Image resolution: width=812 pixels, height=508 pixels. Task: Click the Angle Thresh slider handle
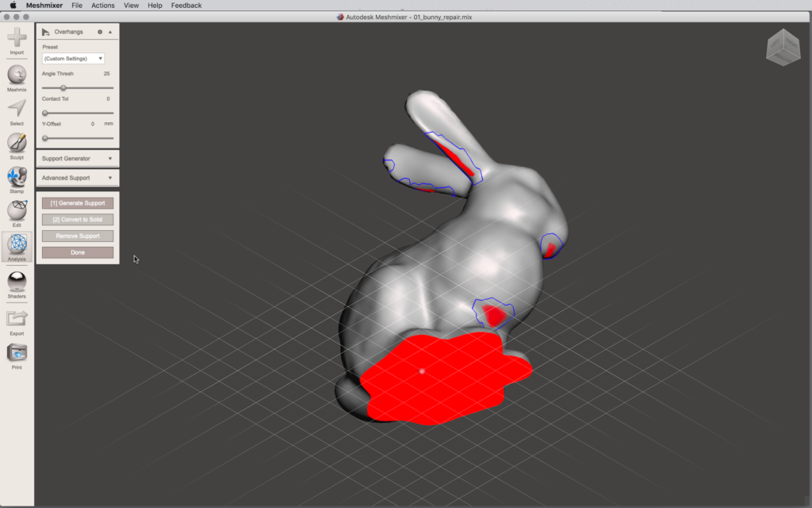pos(63,87)
